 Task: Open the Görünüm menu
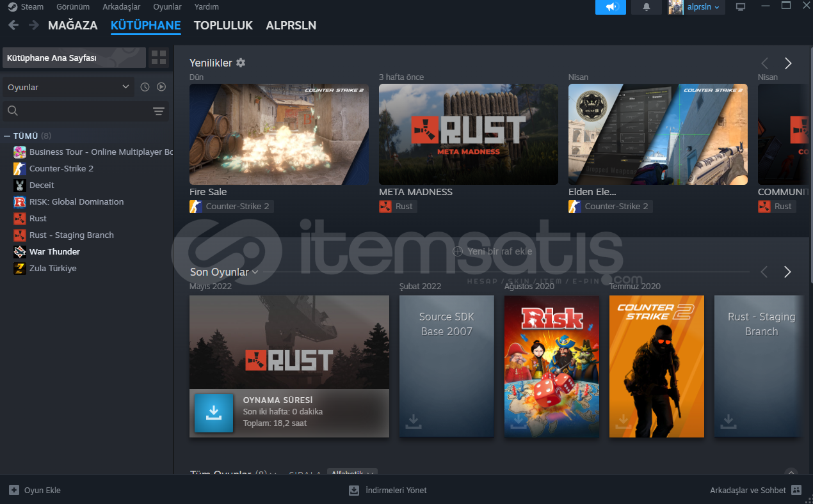(72, 7)
